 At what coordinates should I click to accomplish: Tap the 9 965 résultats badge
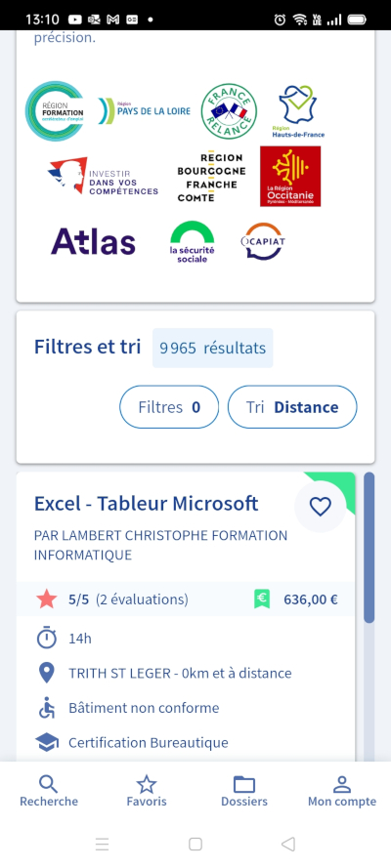213,348
